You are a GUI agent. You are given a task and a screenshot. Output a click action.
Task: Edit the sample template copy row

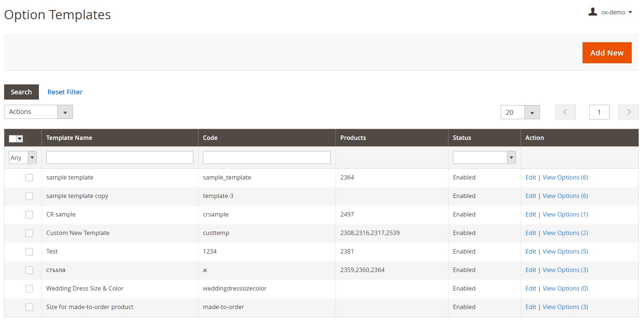click(531, 196)
